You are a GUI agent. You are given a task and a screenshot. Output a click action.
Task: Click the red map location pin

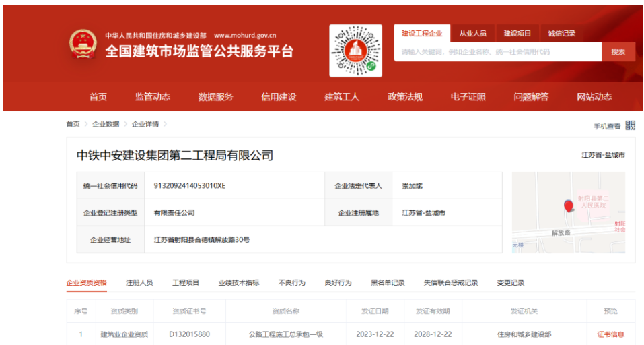tap(569, 206)
